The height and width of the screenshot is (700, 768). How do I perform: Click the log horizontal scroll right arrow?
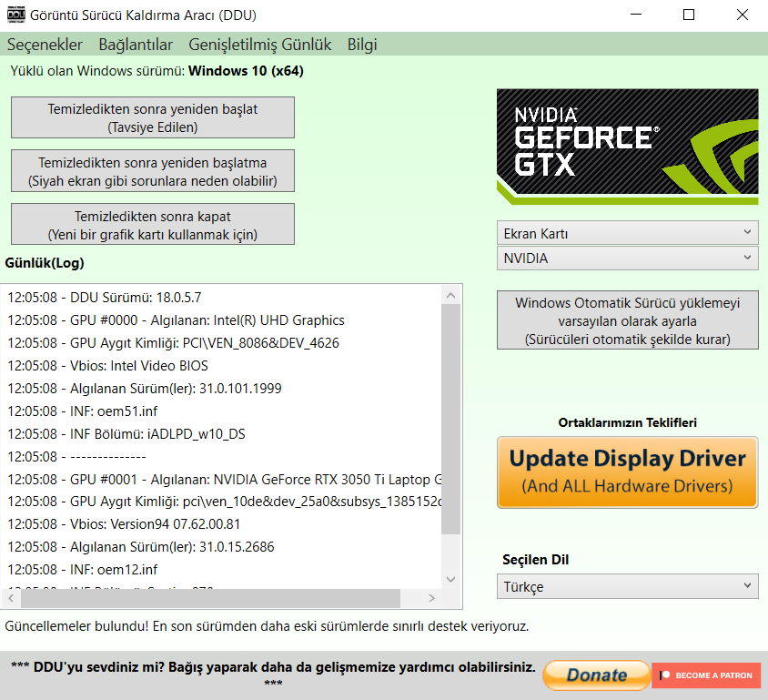431,598
